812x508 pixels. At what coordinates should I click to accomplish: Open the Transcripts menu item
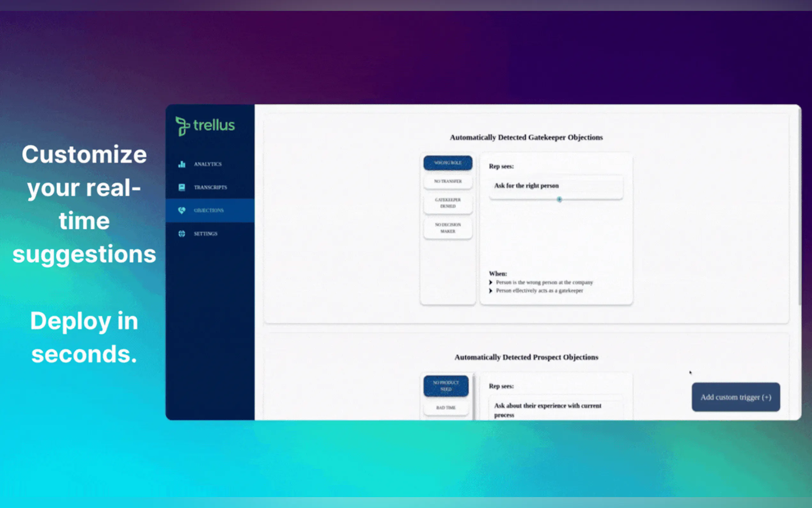[x=210, y=187]
